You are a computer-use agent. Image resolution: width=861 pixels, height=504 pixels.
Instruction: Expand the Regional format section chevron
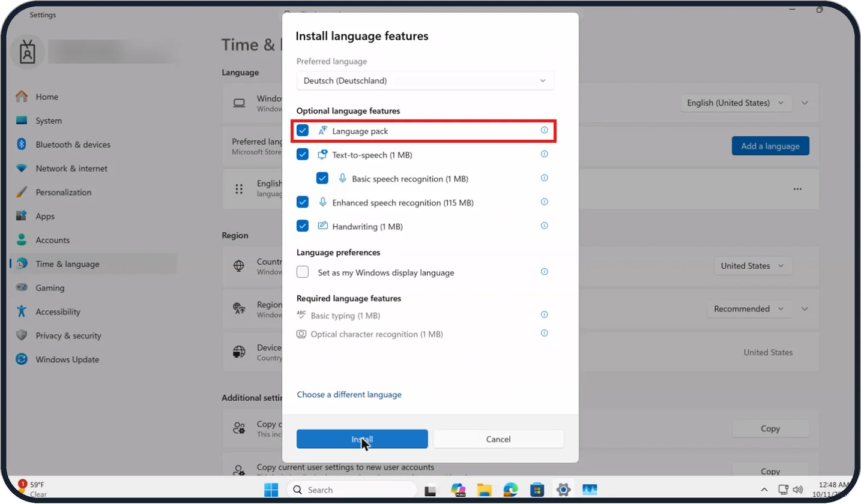(x=805, y=309)
